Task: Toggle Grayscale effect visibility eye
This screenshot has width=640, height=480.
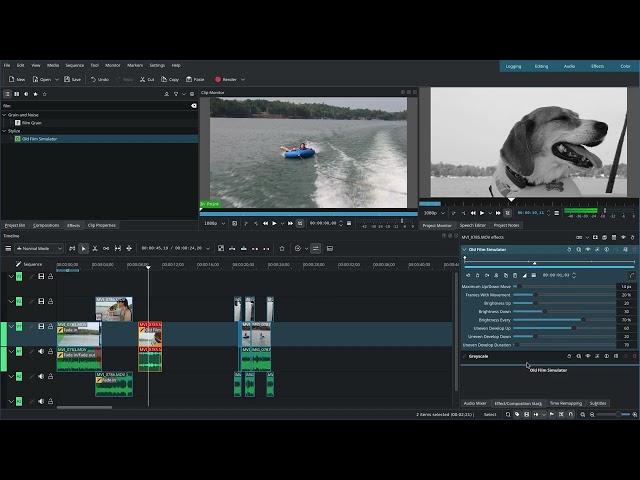Action: (588, 356)
